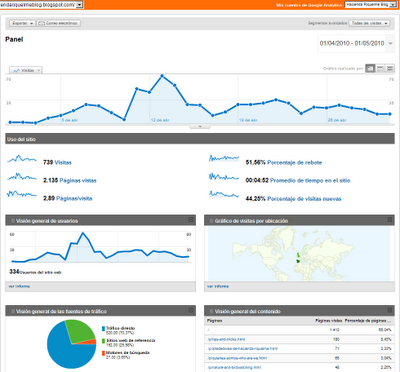The image size is (400, 372).
Task: Click the Sitios web de referencia label
Action: click(x=131, y=340)
